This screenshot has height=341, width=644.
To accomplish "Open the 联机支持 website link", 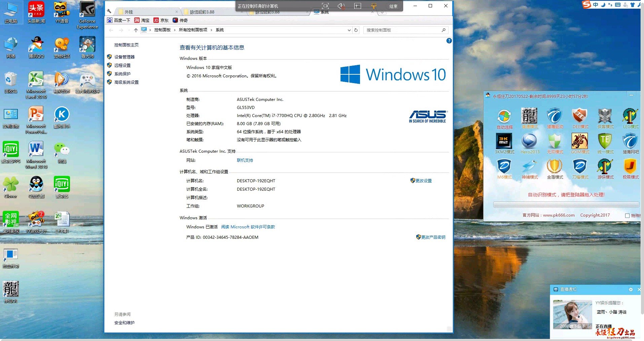I will click(245, 160).
